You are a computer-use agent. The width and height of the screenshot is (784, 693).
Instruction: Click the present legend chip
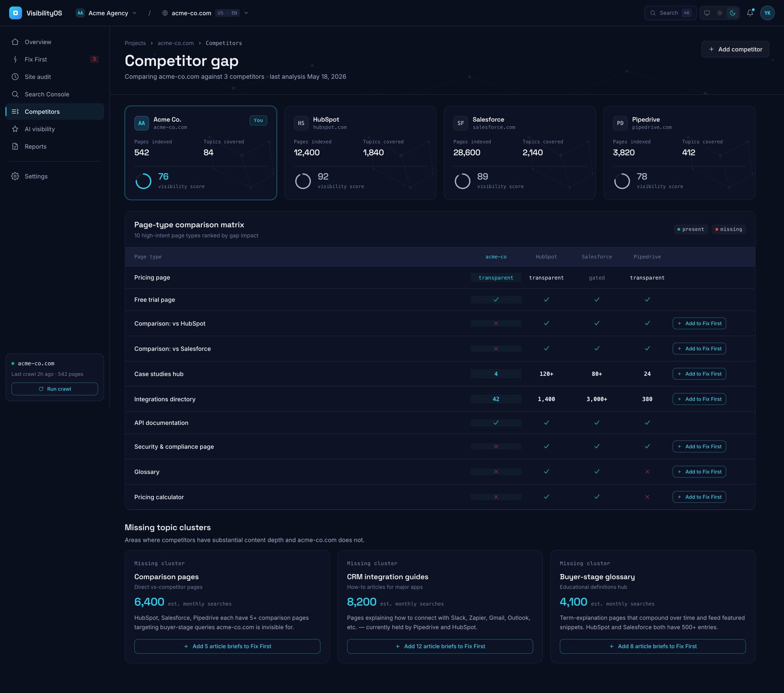click(x=690, y=230)
